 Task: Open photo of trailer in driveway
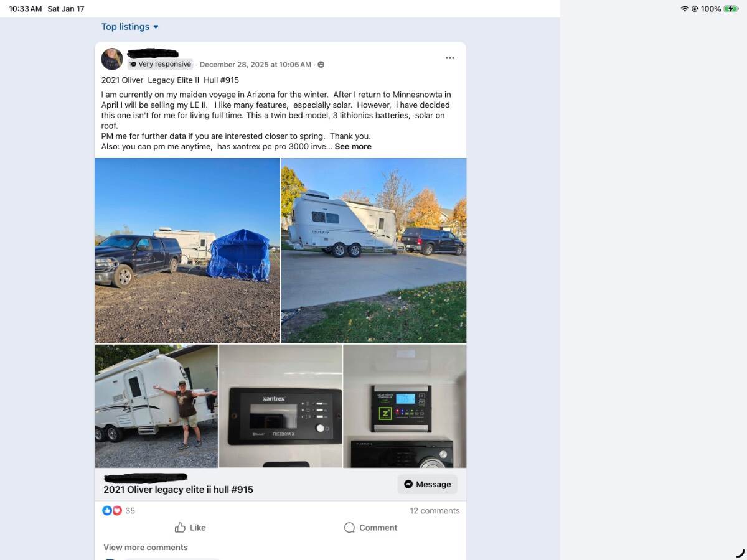click(x=374, y=250)
